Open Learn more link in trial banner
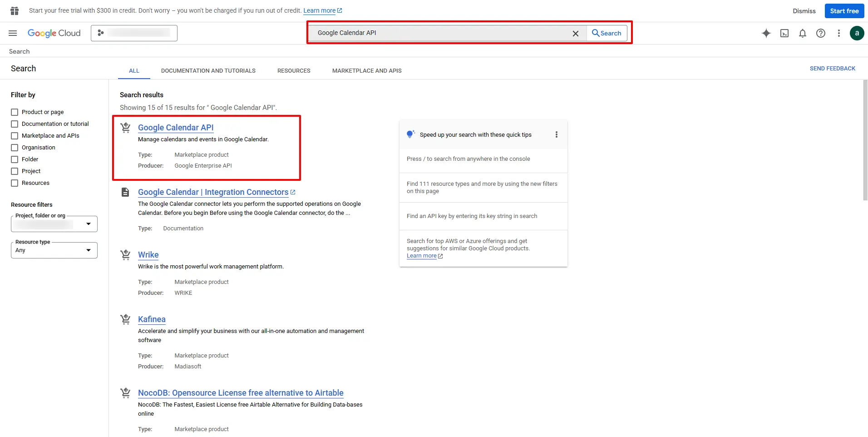 pos(322,10)
